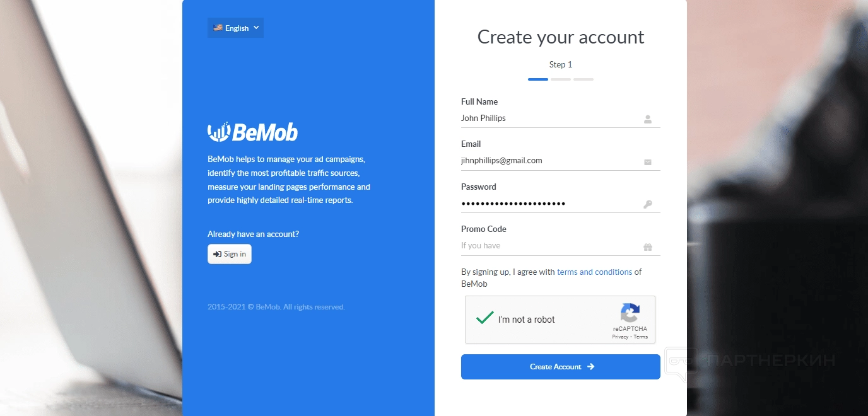The width and height of the screenshot is (868, 416).
Task: Click into the Email input field
Action: click(x=549, y=161)
